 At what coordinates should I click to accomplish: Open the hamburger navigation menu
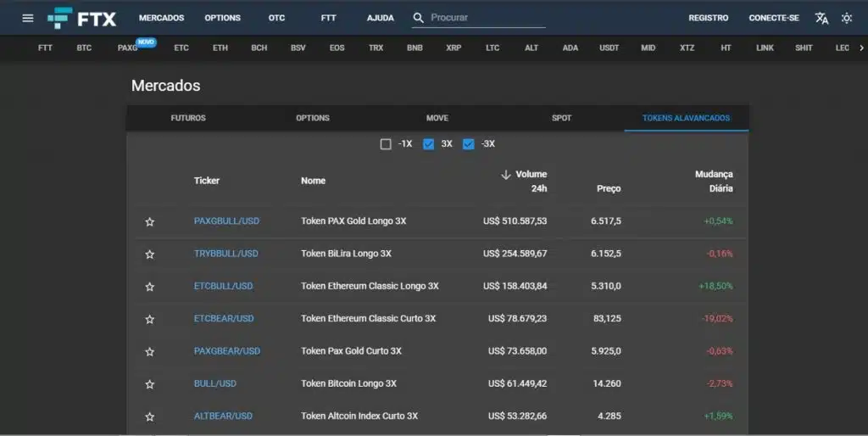(28, 19)
